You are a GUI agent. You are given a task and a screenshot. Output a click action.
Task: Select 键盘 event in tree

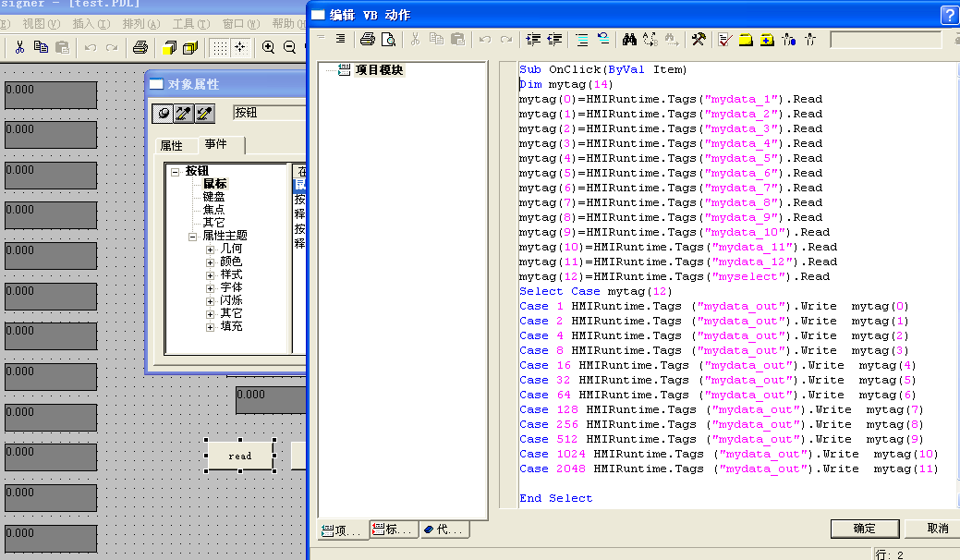pos(213,197)
